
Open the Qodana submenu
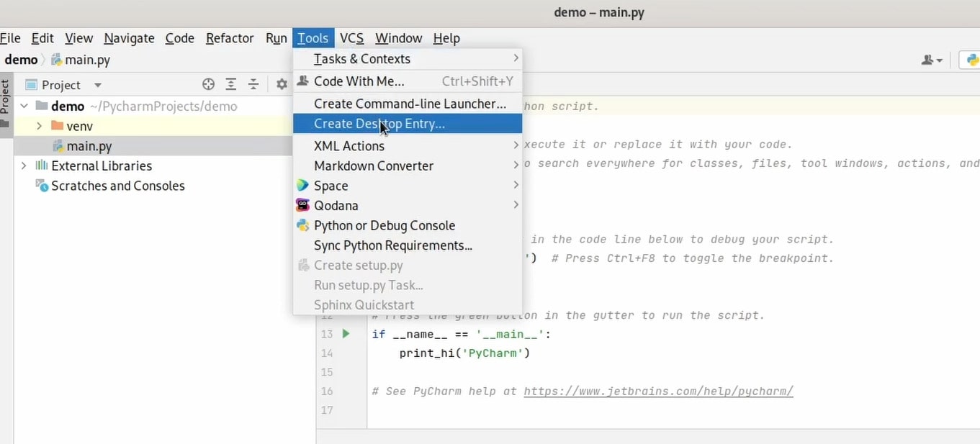click(408, 205)
